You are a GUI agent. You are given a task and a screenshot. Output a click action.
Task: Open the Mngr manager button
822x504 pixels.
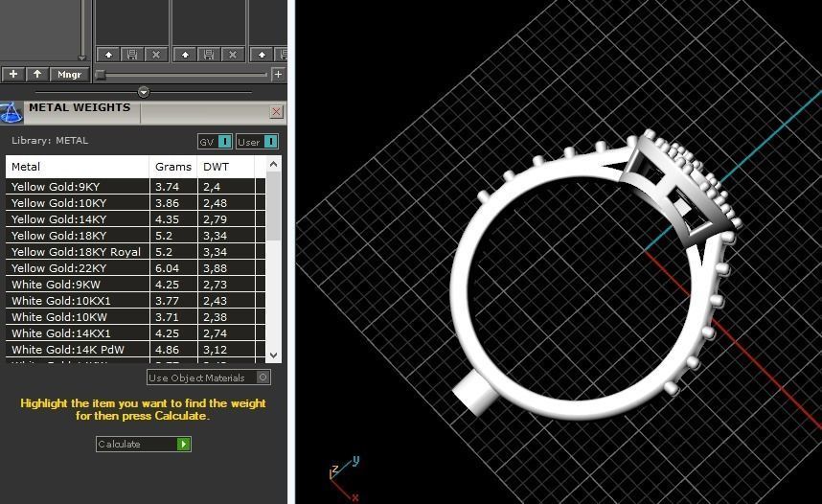click(69, 75)
